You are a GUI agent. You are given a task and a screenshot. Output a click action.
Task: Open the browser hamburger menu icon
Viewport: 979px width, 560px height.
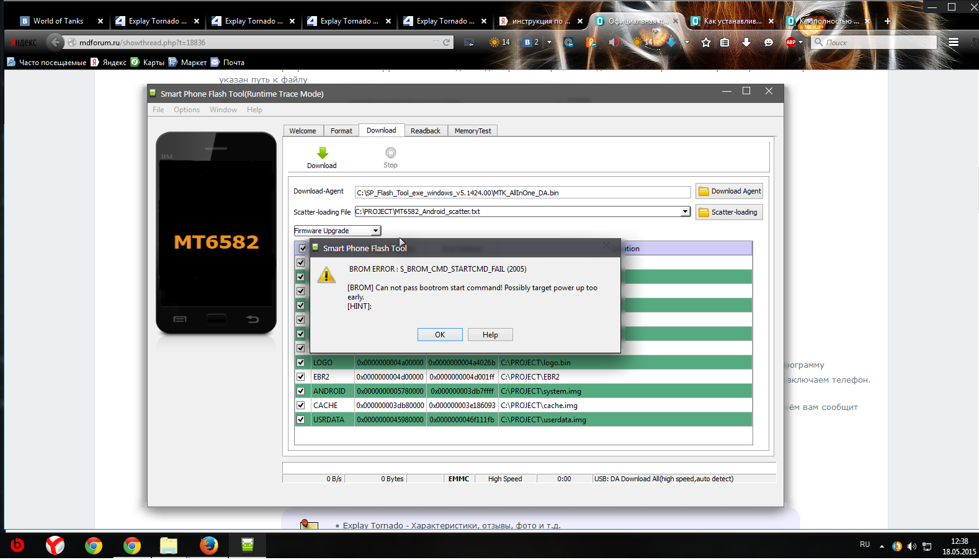click(x=954, y=43)
